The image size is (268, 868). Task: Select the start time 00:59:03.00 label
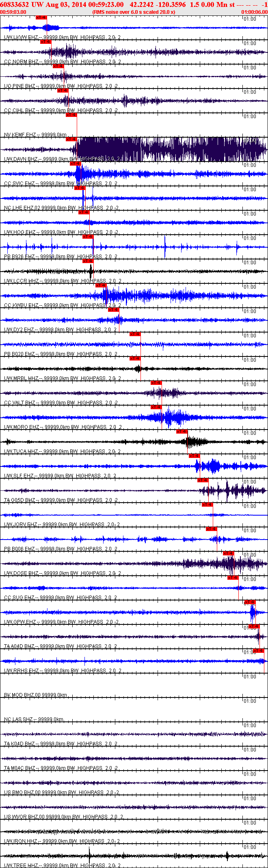click(13, 12)
